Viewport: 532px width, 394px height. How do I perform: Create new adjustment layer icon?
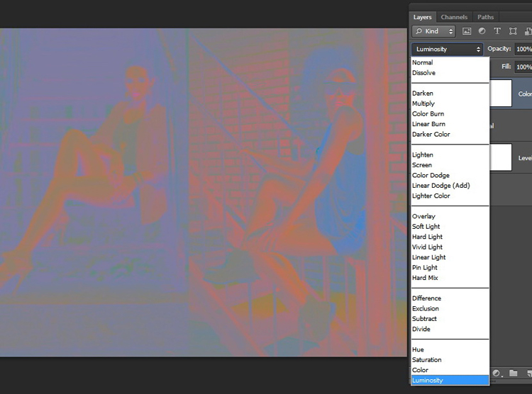pyautogui.click(x=497, y=373)
